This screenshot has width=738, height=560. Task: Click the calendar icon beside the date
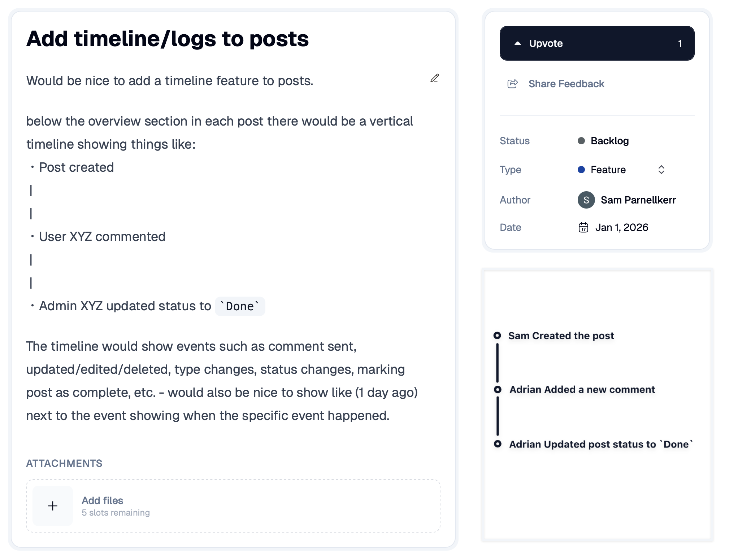[583, 227]
